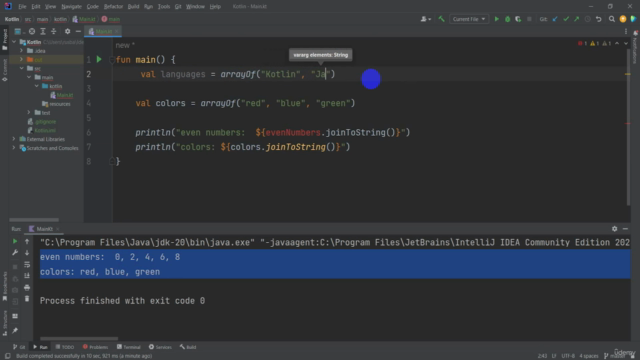Toggle pin tab icon in Run panel
Screen dimensions: 640x360
(15, 330)
